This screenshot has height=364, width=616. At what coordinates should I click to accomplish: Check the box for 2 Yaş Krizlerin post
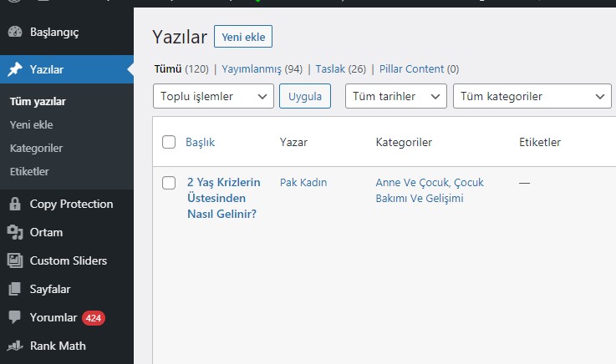(169, 182)
